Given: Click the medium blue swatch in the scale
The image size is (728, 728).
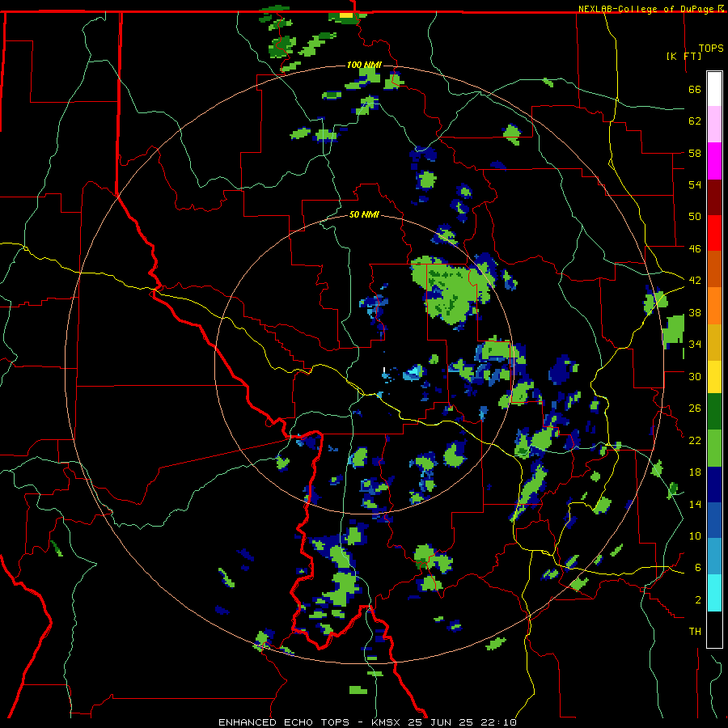Looking at the screenshot, I should [x=714, y=520].
